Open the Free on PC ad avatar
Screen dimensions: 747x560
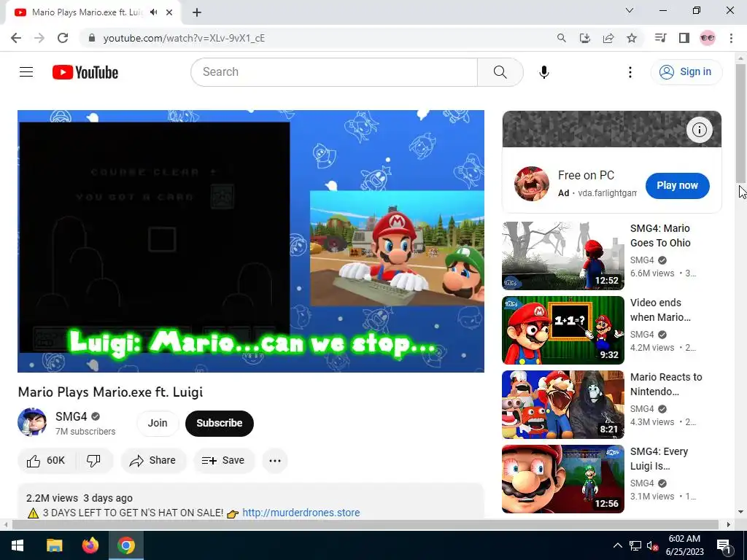[x=532, y=184]
